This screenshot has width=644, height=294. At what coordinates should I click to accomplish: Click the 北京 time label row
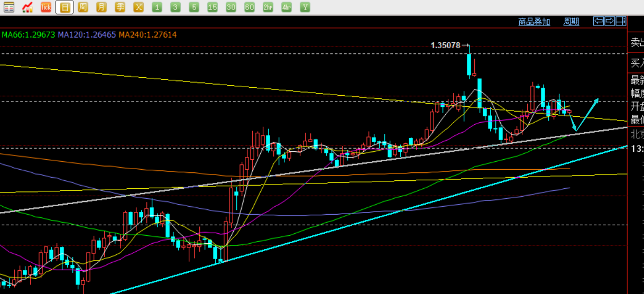coord(637,134)
